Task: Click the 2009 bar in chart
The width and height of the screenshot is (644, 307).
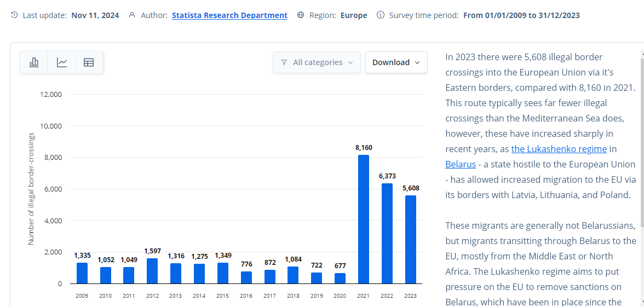Action: click(82, 273)
